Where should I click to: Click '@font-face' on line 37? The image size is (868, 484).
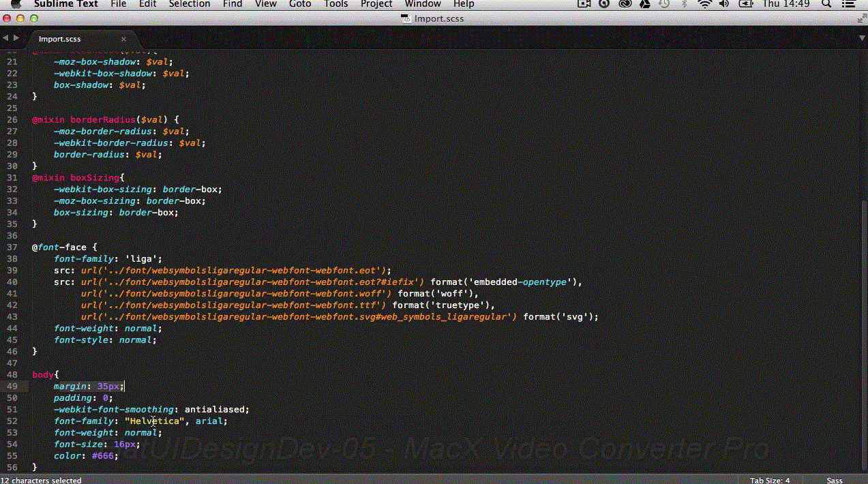tap(59, 247)
